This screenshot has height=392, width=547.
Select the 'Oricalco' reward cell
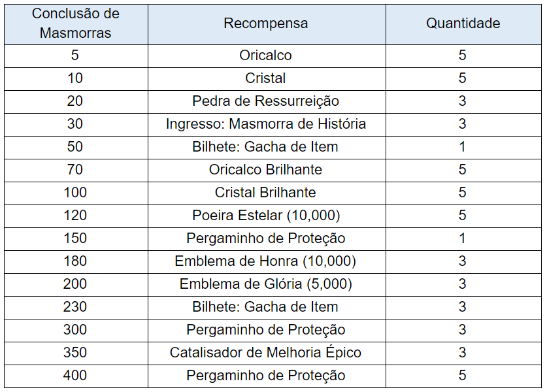pyautogui.click(x=265, y=56)
